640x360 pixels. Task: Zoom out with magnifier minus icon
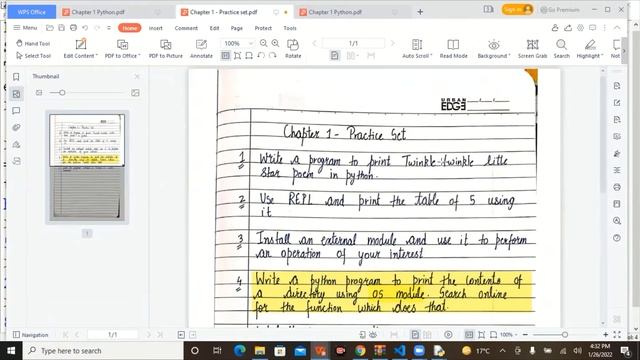point(264,43)
